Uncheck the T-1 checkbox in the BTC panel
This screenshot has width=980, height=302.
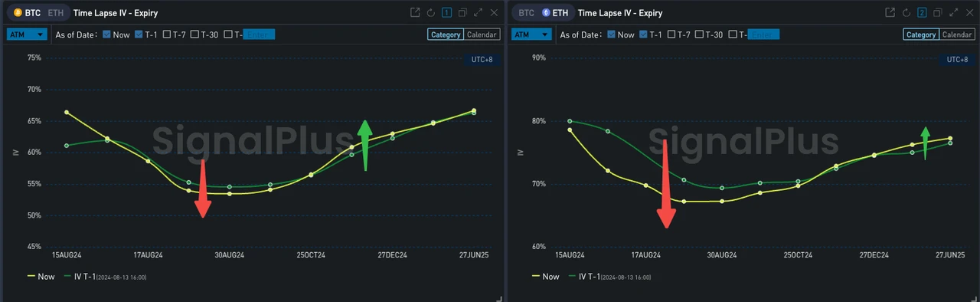point(139,34)
